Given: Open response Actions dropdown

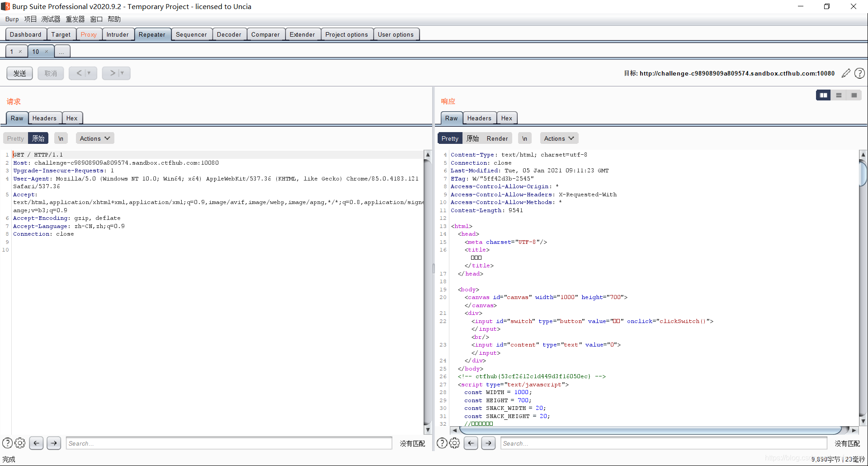Looking at the screenshot, I should coord(559,138).
